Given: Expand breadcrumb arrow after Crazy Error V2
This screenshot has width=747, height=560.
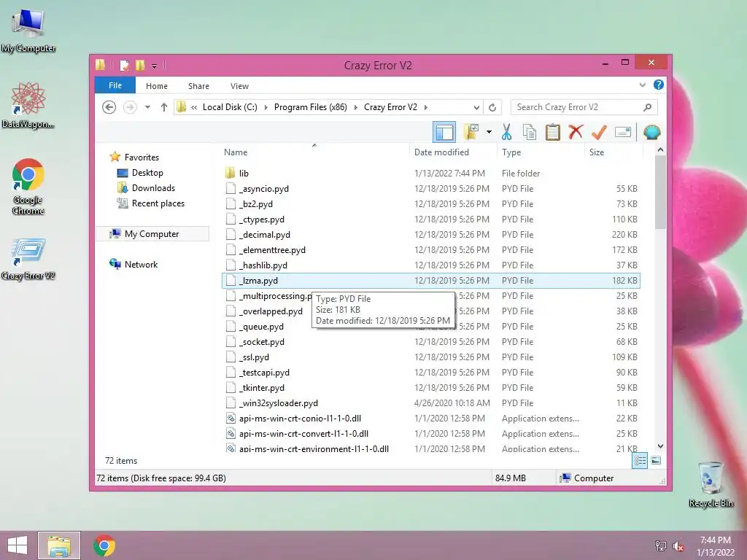Looking at the screenshot, I should [x=425, y=107].
